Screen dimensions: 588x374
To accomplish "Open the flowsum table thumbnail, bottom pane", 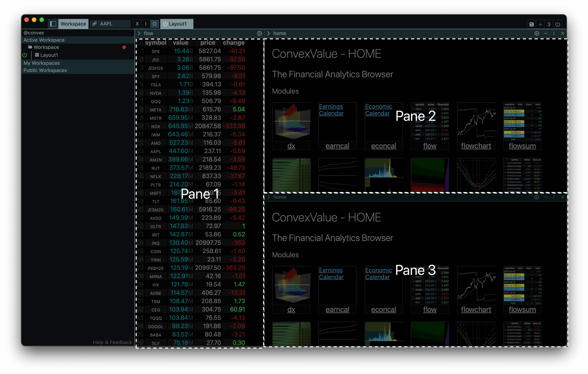I will 522,285.
